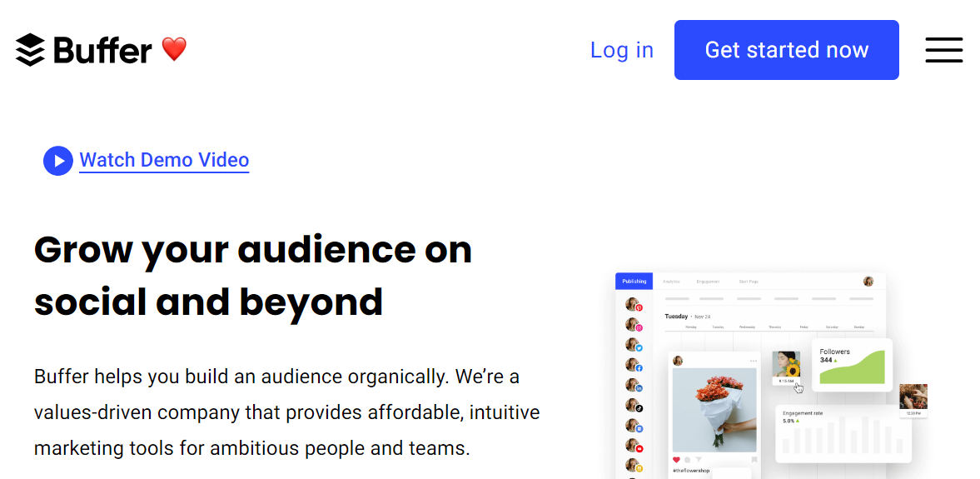Select the Facebook profile avatar in sidebar
This screenshot has width=980, height=479.
click(634, 365)
